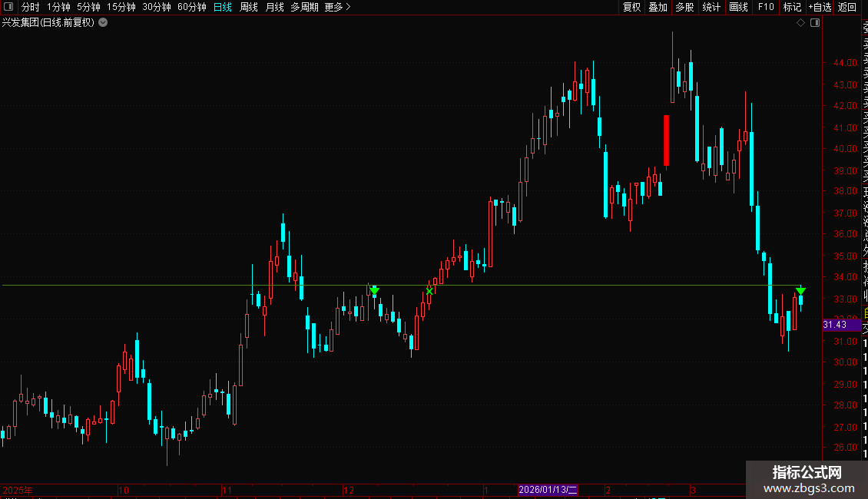Click the green X marker on chart

429,291
